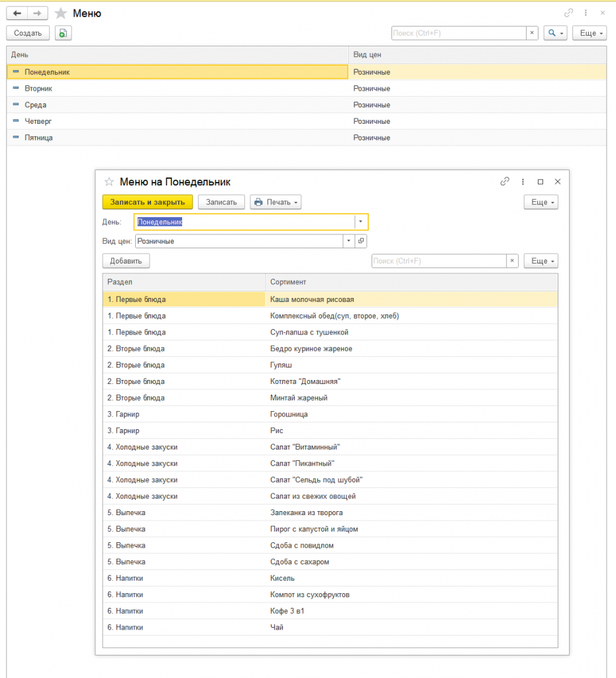Add Меню list to favorites star
Viewport: 616px width, 678px height.
[x=60, y=13]
